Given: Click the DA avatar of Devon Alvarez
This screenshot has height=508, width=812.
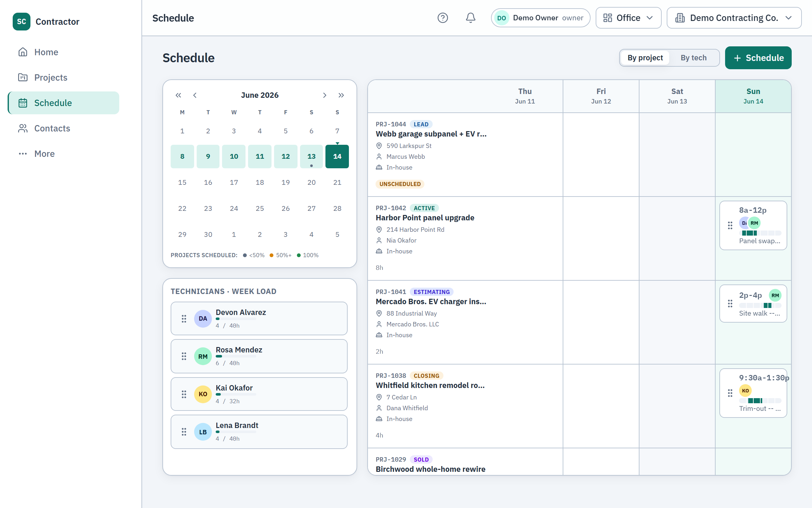Looking at the screenshot, I should 203,318.
